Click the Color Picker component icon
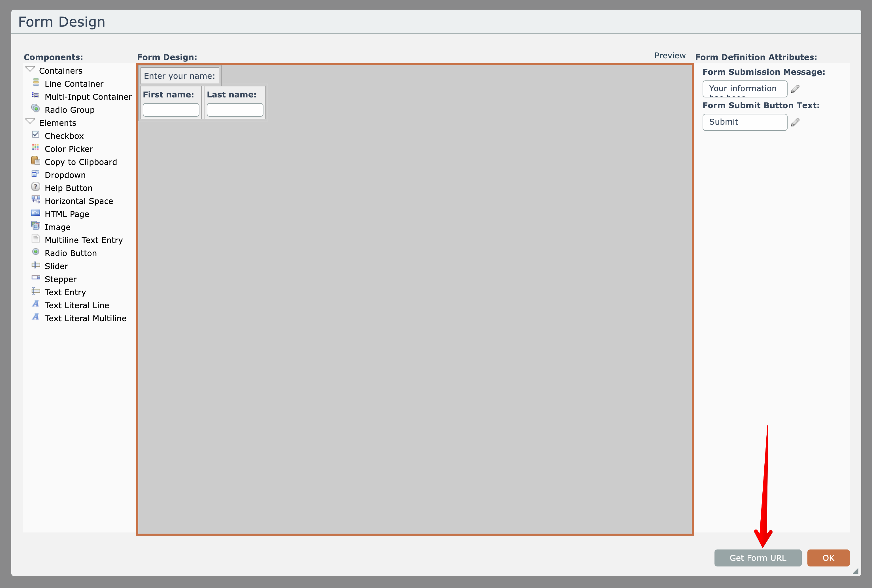The height and width of the screenshot is (588, 872). point(36,147)
